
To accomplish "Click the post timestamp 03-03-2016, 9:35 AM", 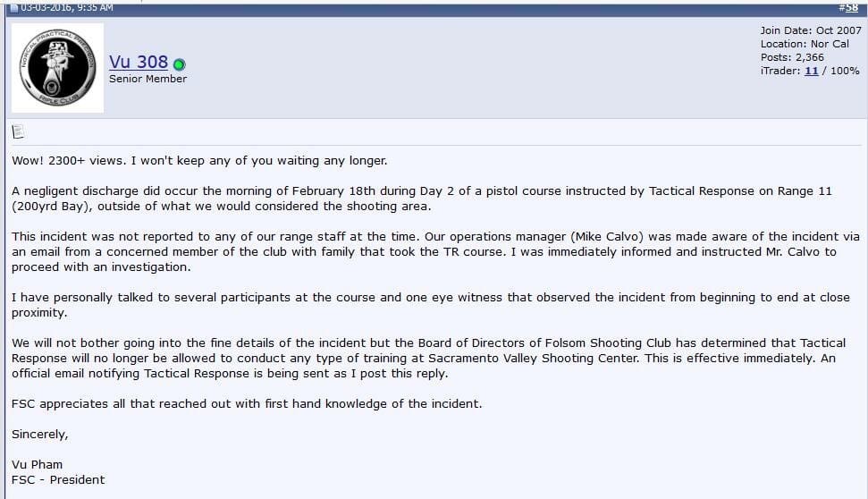I will [67, 8].
